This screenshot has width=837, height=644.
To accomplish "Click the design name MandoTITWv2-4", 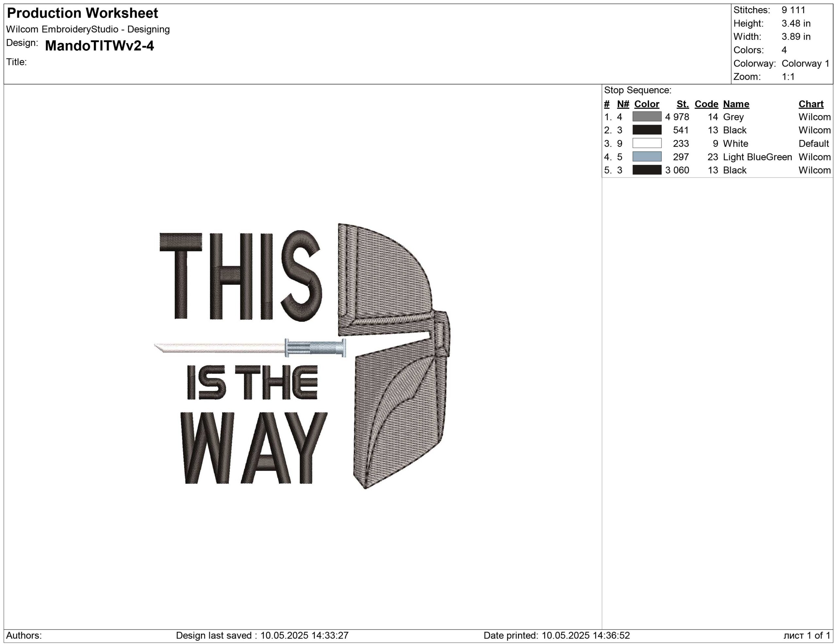I will pos(99,45).
